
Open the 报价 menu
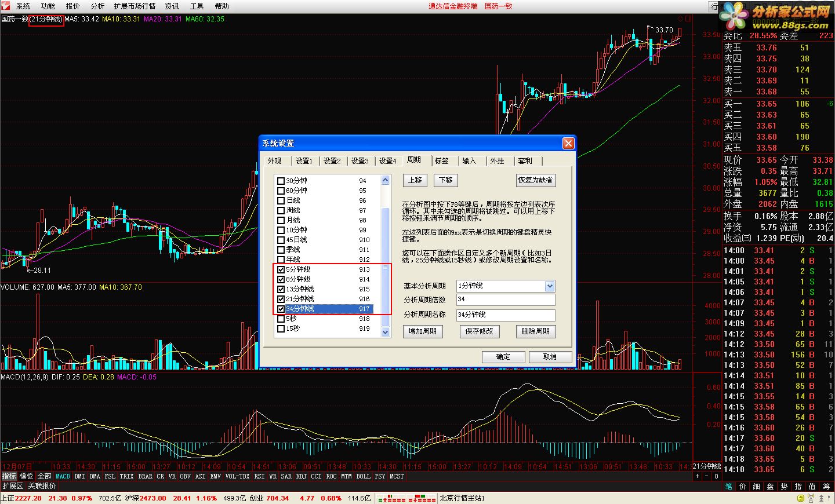73,6
